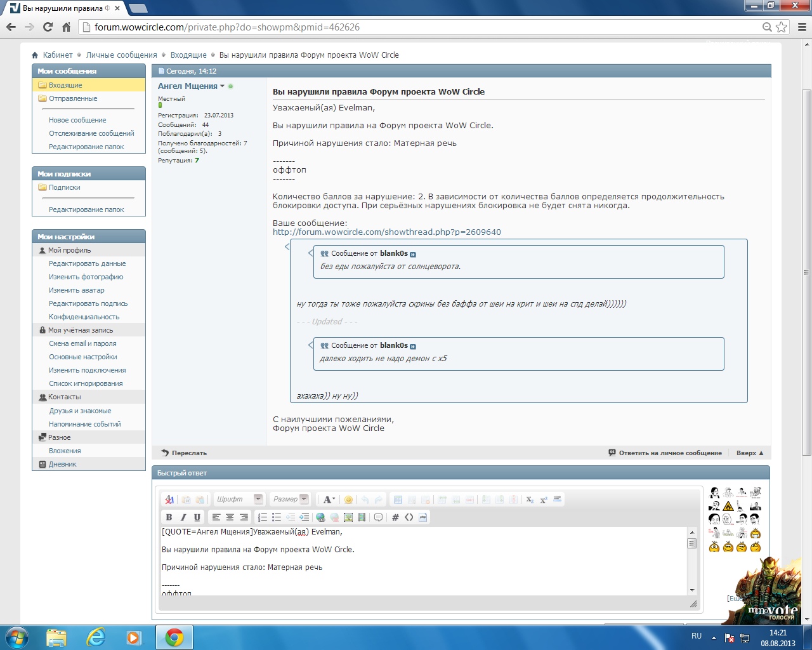Align text right in quick reply editor
812x650 pixels.
pos(244,517)
